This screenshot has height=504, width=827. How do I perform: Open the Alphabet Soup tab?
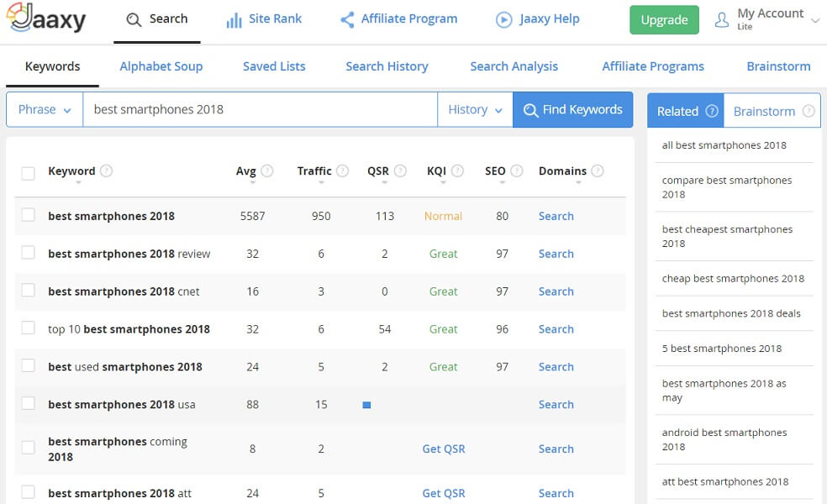click(x=161, y=66)
